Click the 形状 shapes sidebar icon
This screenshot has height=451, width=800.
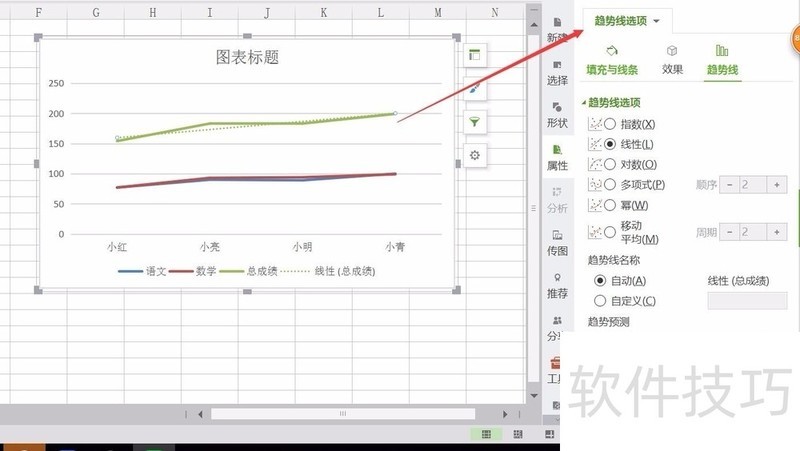[x=557, y=115]
